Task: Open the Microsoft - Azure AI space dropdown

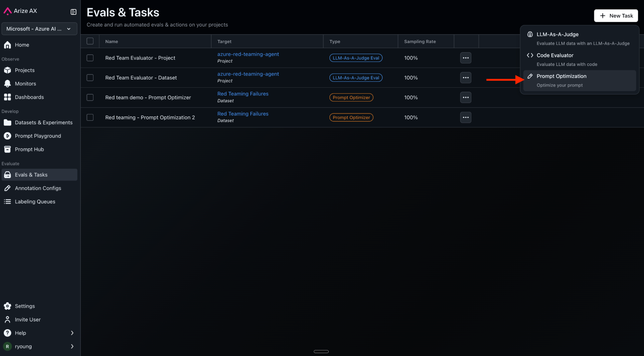Action: click(x=39, y=29)
